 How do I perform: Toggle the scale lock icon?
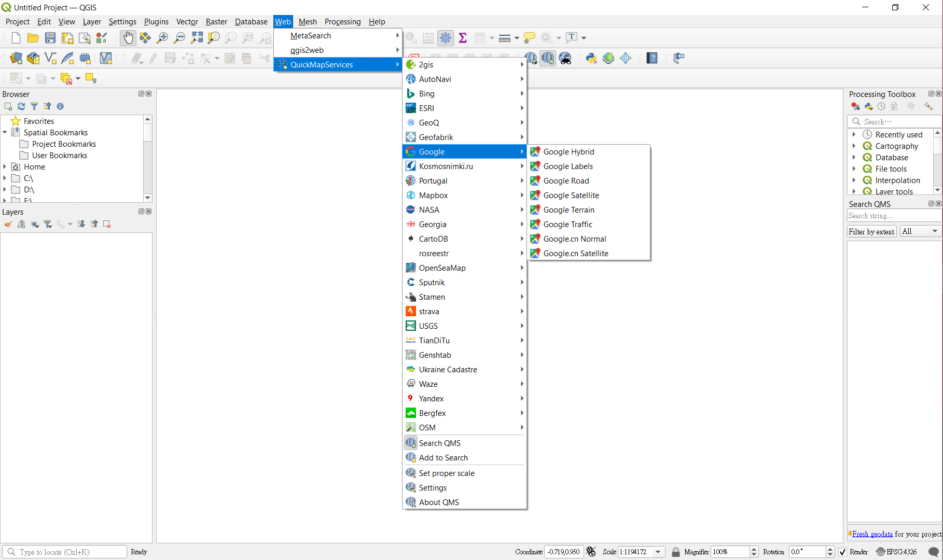(675, 552)
